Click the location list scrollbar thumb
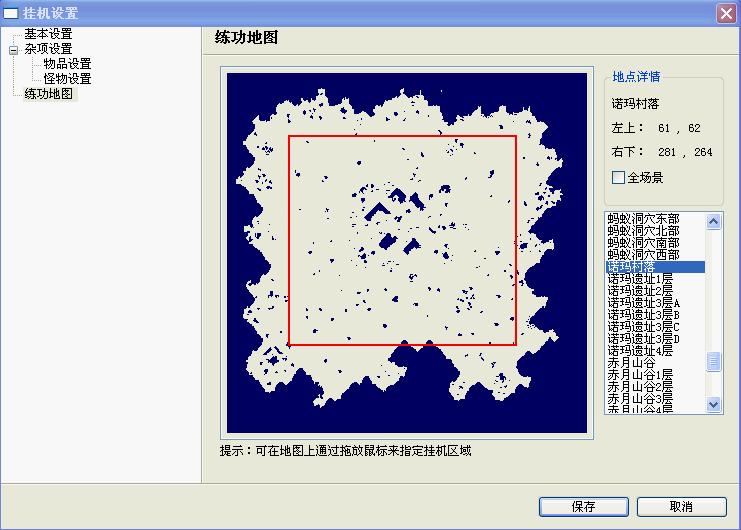 (x=714, y=362)
